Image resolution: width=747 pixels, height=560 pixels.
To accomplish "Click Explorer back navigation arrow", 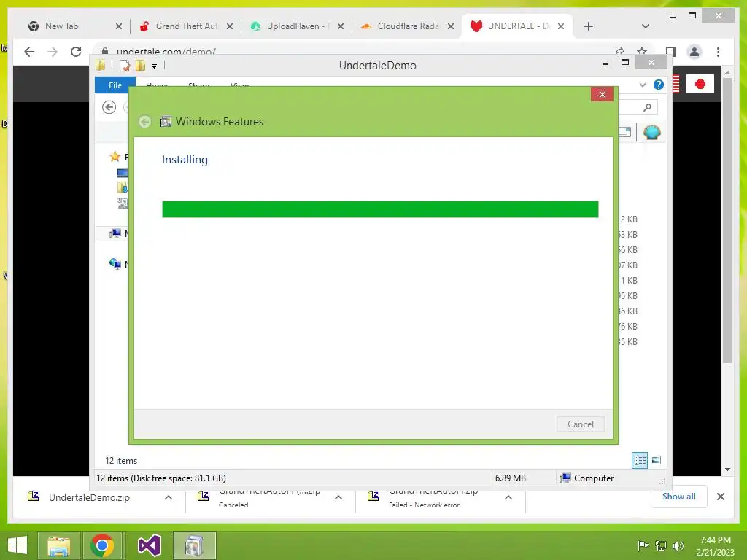I will (x=109, y=107).
